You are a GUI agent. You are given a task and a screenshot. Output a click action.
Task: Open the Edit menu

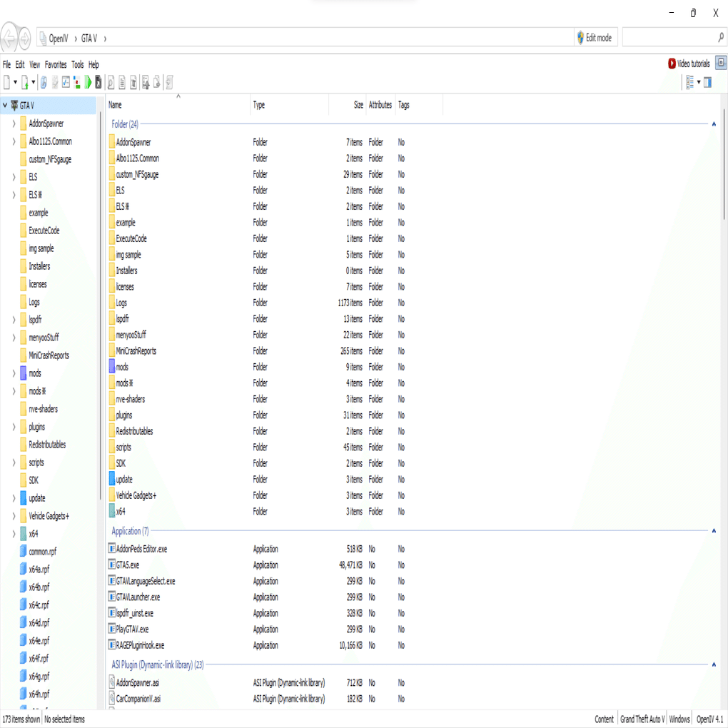[20, 64]
